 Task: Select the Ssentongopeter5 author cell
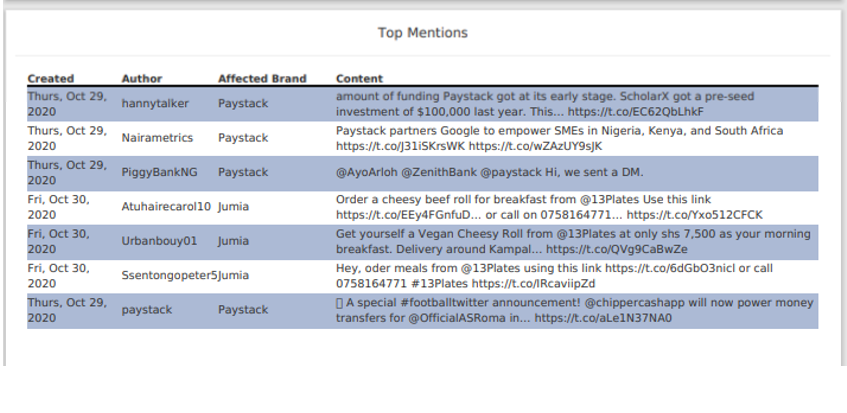169,275
